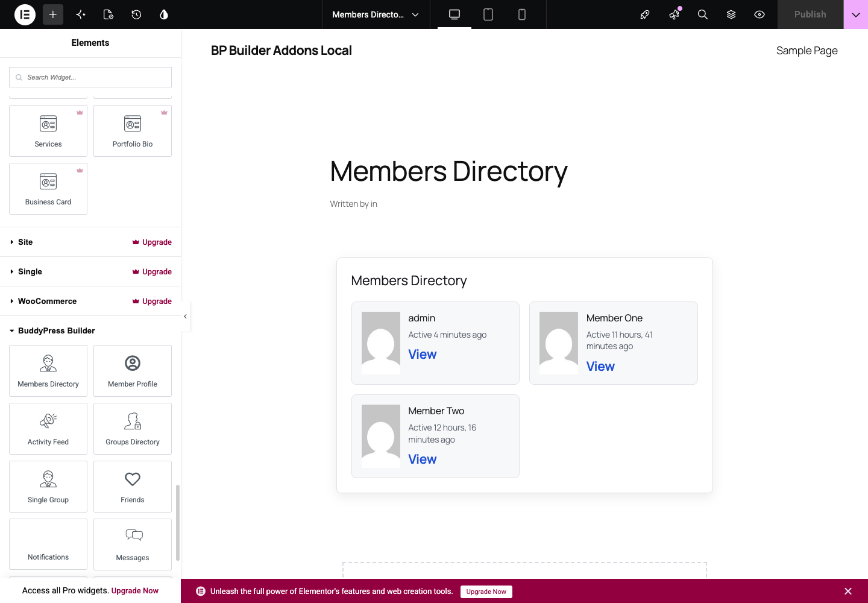Screen dimensions: 868x603
Task: Click the Member One name text
Action: click(615, 318)
